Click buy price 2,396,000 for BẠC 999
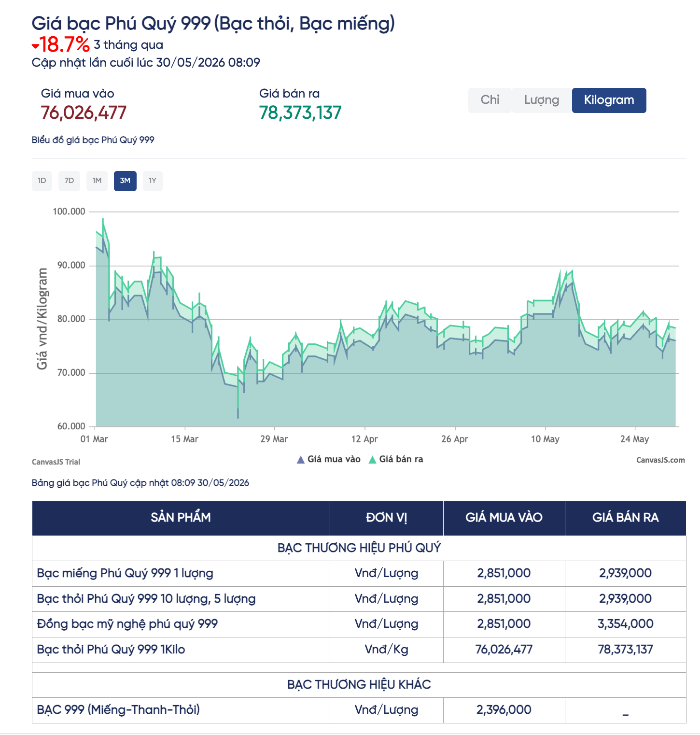The width and height of the screenshot is (700, 735). click(x=504, y=710)
